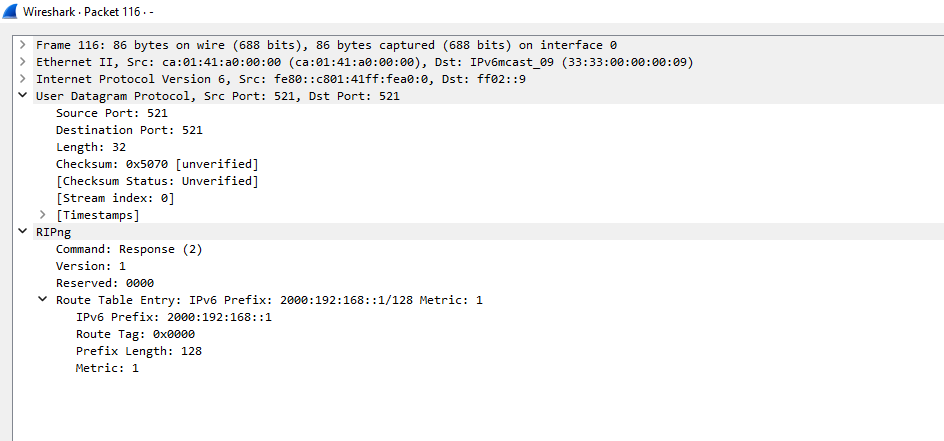Collapse the RIPng section
944x441 pixels.
(x=23, y=232)
